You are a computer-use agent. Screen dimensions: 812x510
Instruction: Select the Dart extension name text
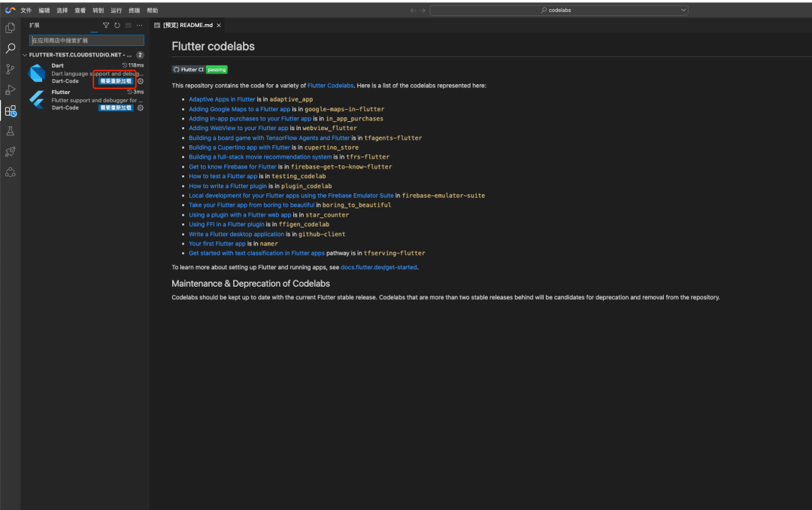coord(57,66)
